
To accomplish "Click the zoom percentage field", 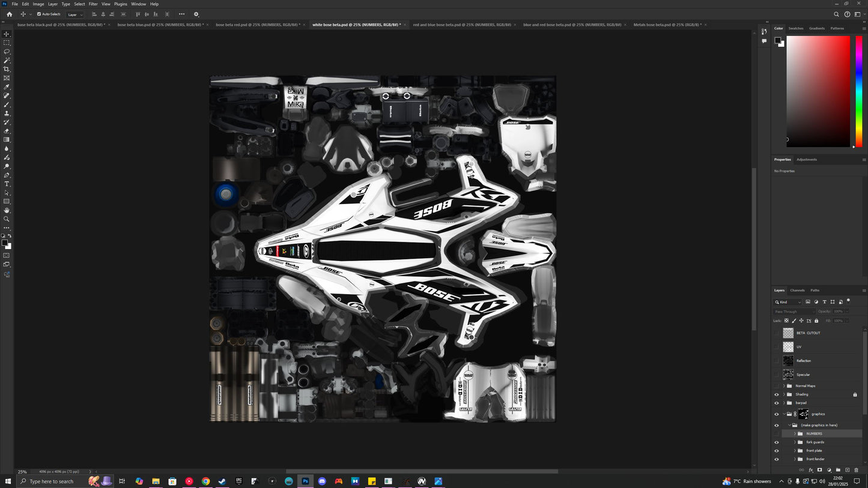I will 22,472.
